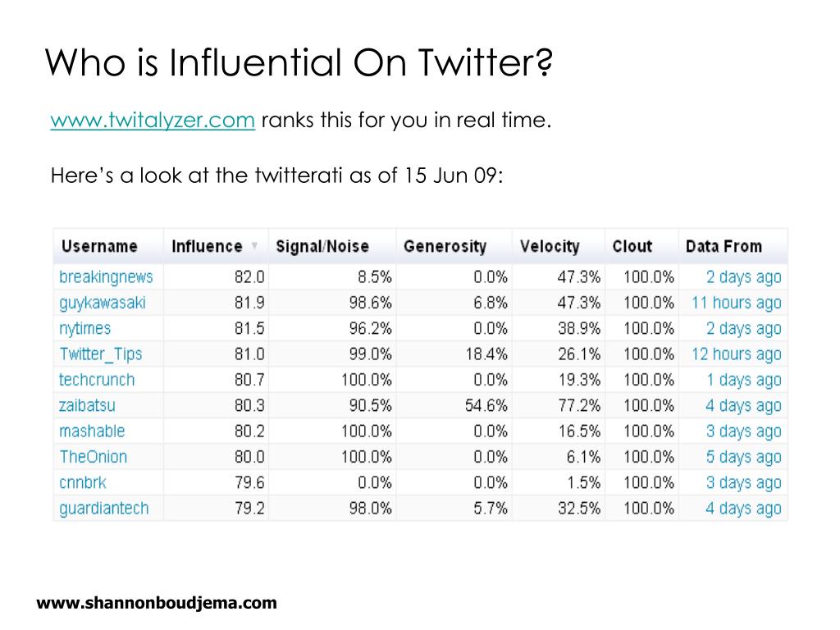840x630 pixels.
Task: Select the guykawasaki username link
Action: click(x=103, y=303)
